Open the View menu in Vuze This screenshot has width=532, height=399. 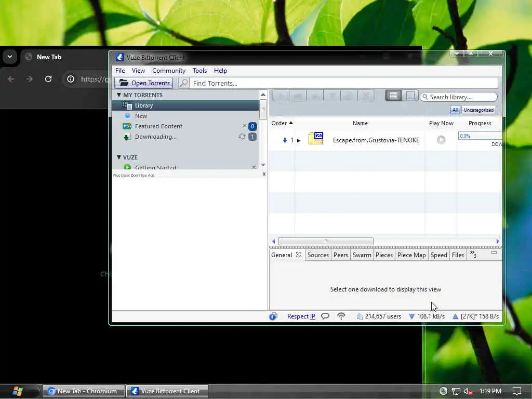(x=138, y=71)
